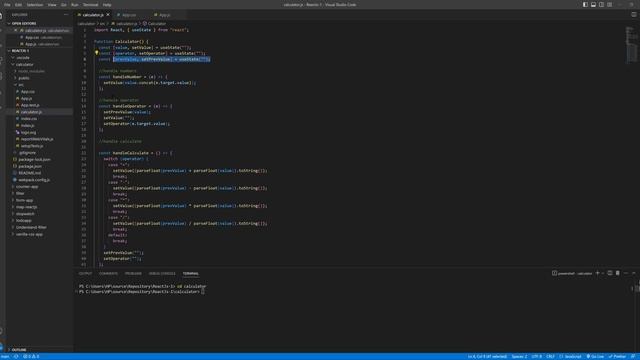Expand the todoapp folder
The image size is (640, 360).
point(24,220)
